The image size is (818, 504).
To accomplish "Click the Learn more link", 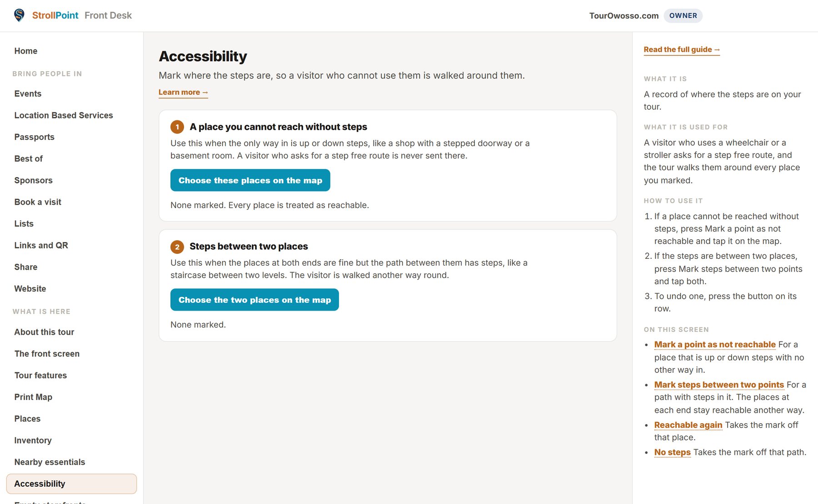I will click(x=183, y=92).
